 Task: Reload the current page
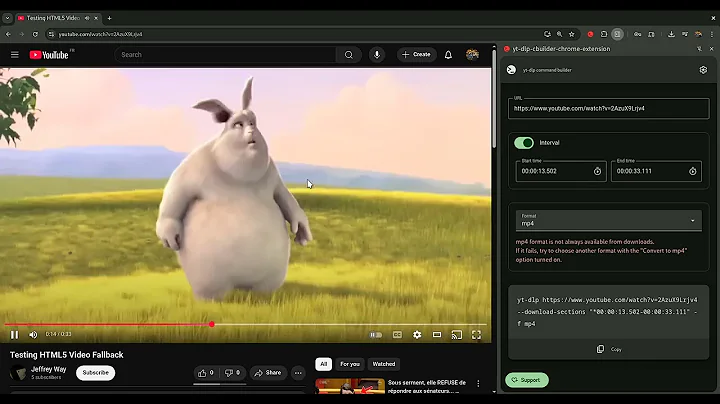[x=35, y=34]
